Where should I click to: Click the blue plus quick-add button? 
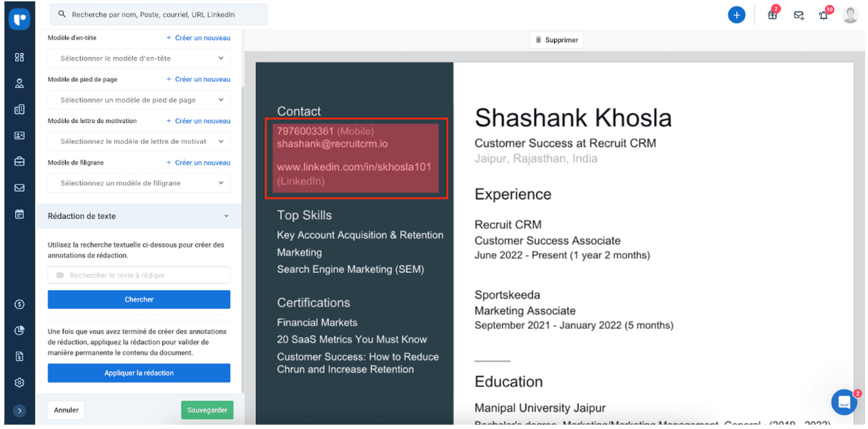(x=736, y=14)
